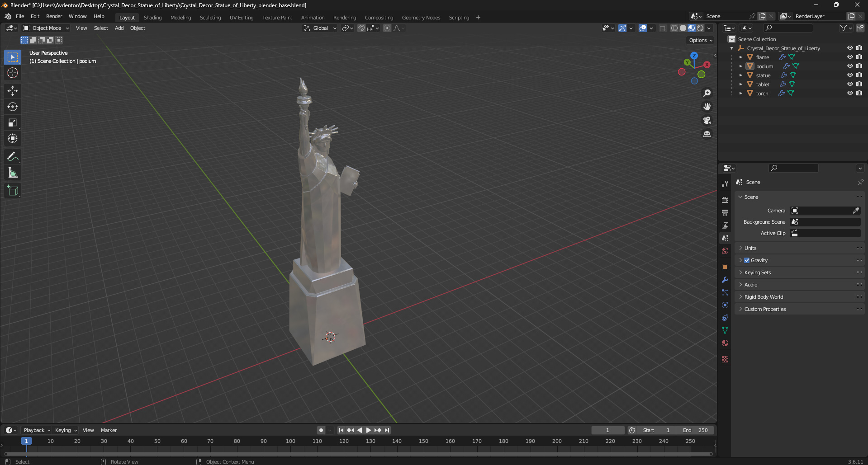
Task: Open the Render properties tab
Action: click(x=725, y=200)
